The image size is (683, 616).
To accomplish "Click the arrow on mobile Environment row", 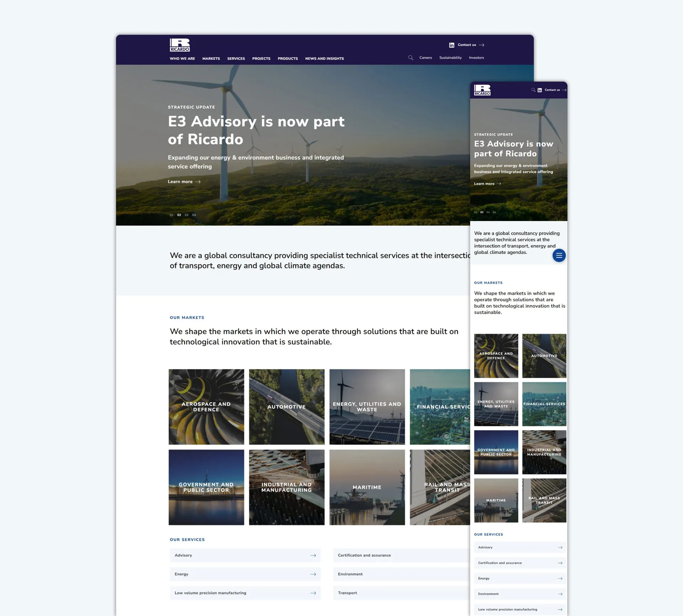I will click(560, 594).
